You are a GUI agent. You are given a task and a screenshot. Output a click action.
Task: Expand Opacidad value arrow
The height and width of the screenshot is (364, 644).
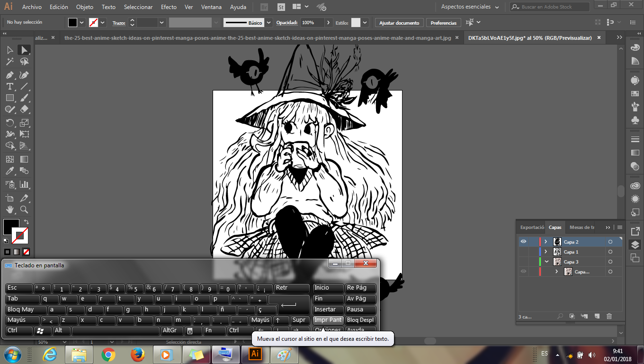tap(329, 23)
